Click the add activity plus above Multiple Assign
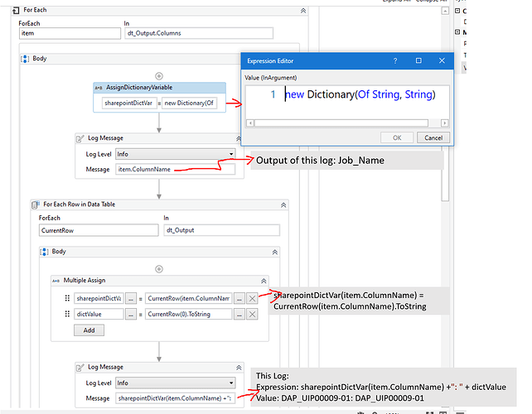Viewport: 532px width, 414px height. [159, 269]
